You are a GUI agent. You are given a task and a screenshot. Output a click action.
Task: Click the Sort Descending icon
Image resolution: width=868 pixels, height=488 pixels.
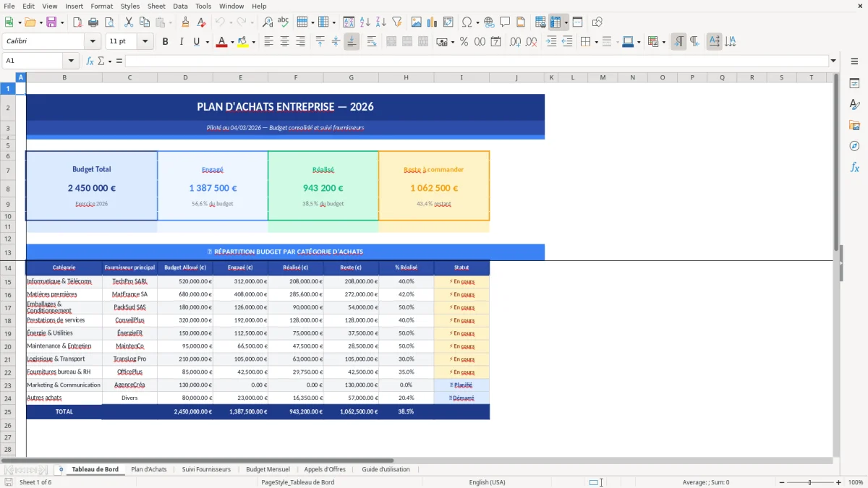(381, 22)
